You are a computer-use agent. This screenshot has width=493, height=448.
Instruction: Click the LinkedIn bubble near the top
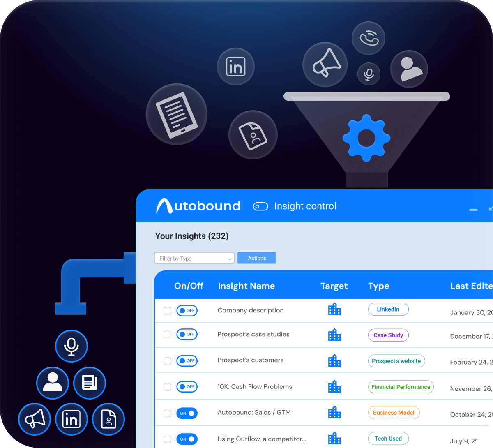coord(236,67)
